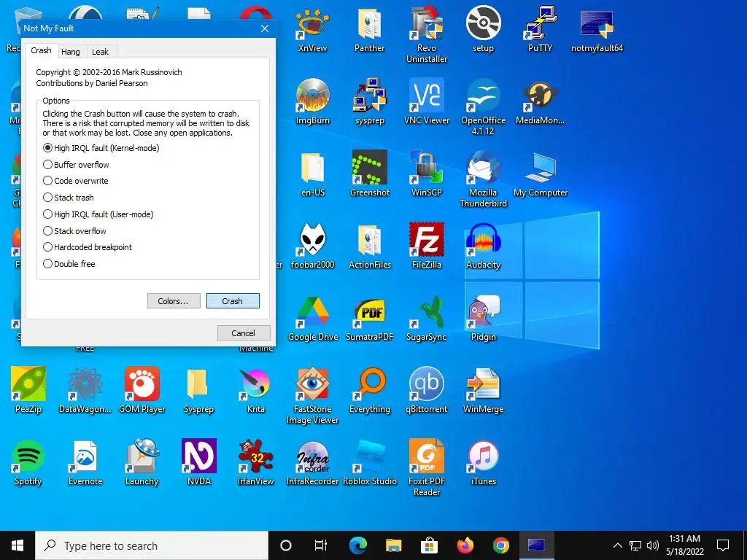Choose Code overwrite crash option
This screenshot has height=560, width=747.
tap(76, 181)
